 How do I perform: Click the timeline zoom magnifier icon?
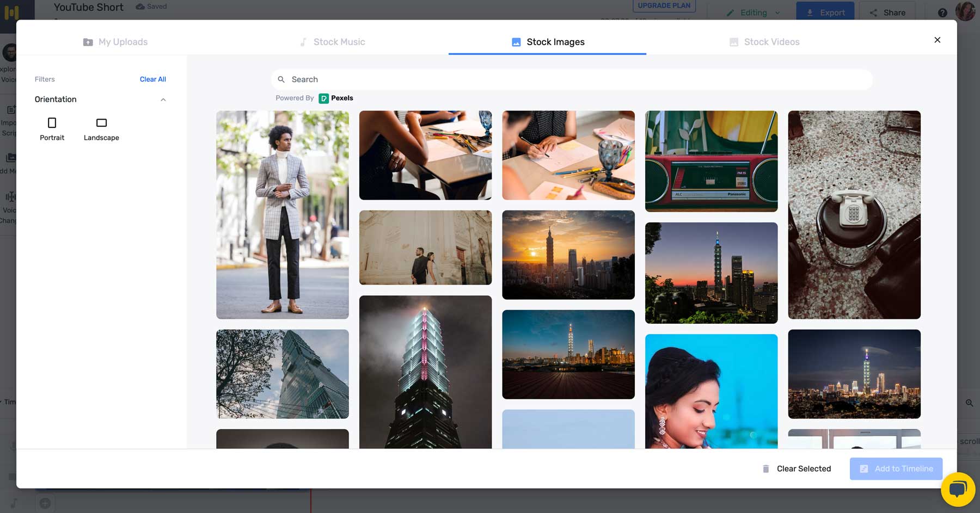point(969,403)
